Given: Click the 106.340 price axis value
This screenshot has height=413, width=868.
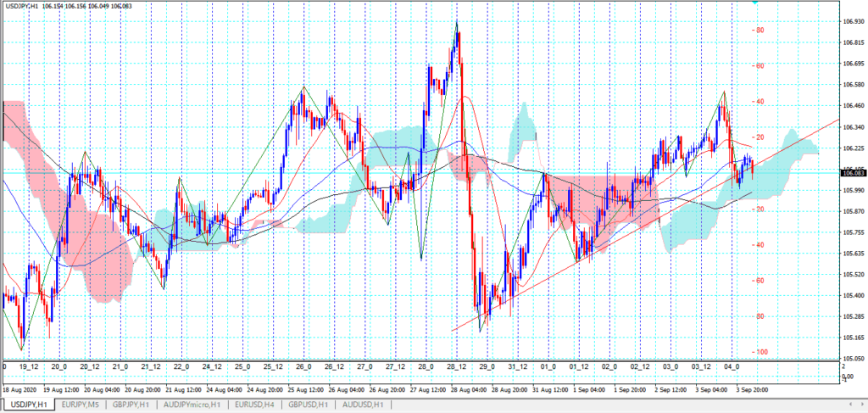Looking at the screenshot, I should tap(853, 127).
